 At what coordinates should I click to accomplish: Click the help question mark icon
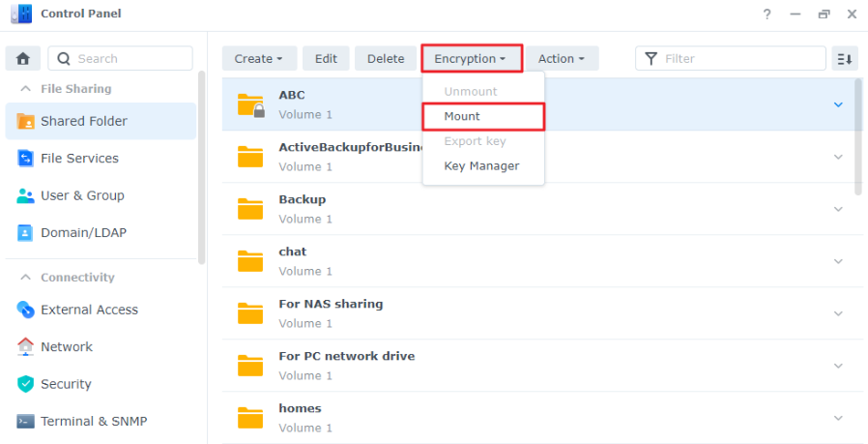point(767,15)
